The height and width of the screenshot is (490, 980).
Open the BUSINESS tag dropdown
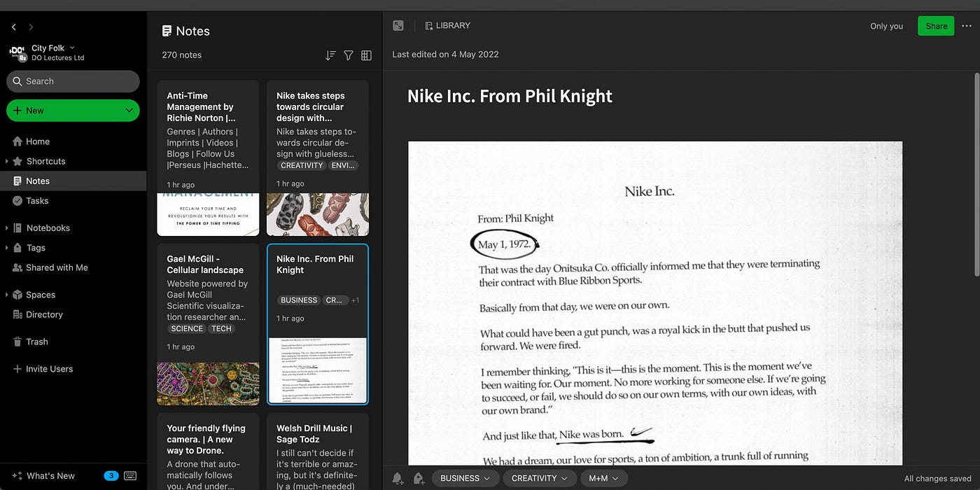pos(465,479)
